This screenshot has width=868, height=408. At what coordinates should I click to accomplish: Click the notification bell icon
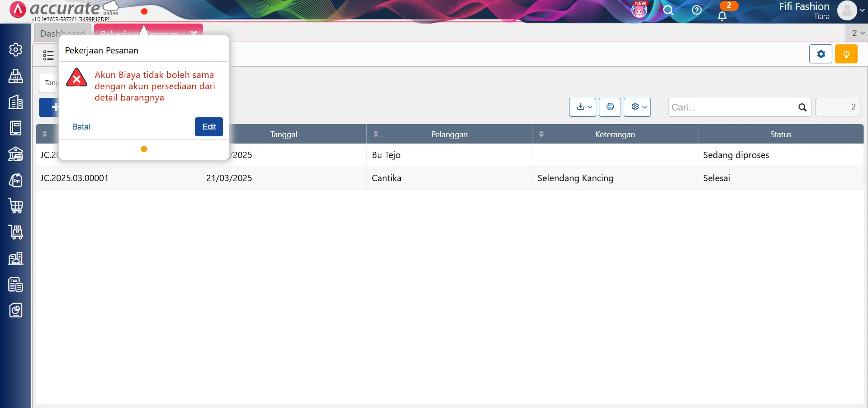click(x=722, y=16)
